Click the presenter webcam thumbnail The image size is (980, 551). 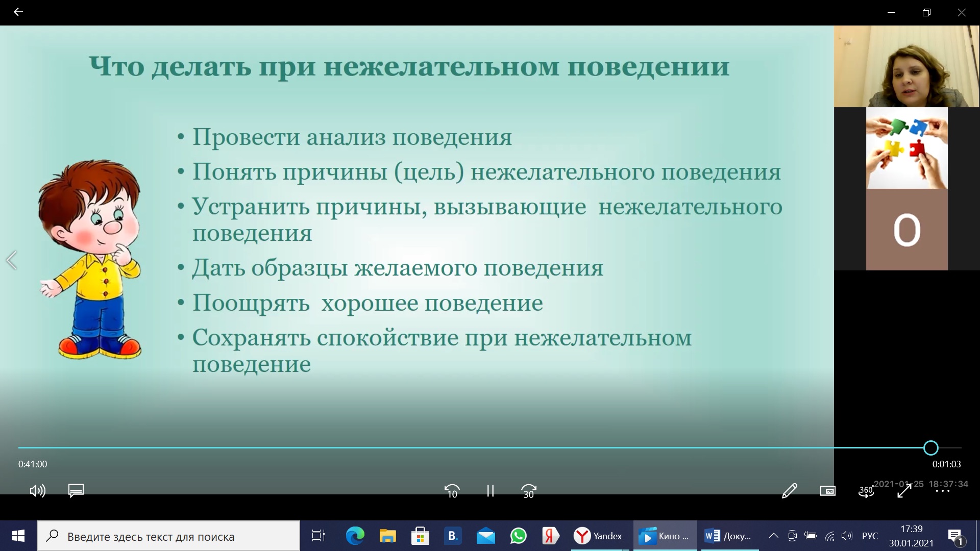906,66
